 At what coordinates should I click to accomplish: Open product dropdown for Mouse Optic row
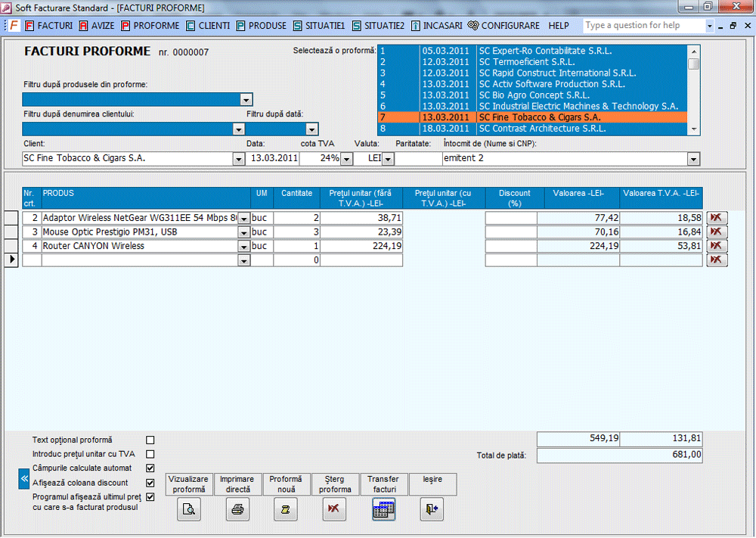pos(244,232)
